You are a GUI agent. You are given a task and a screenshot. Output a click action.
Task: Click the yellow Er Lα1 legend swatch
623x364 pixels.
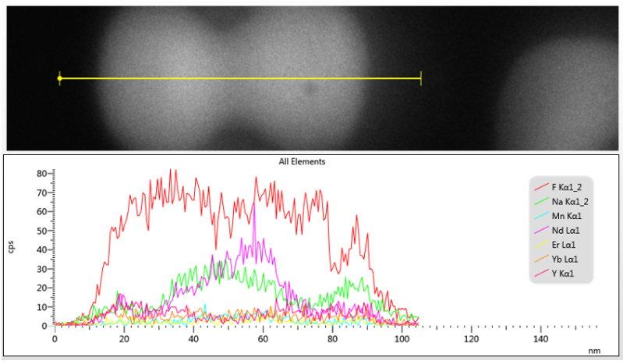click(541, 245)
